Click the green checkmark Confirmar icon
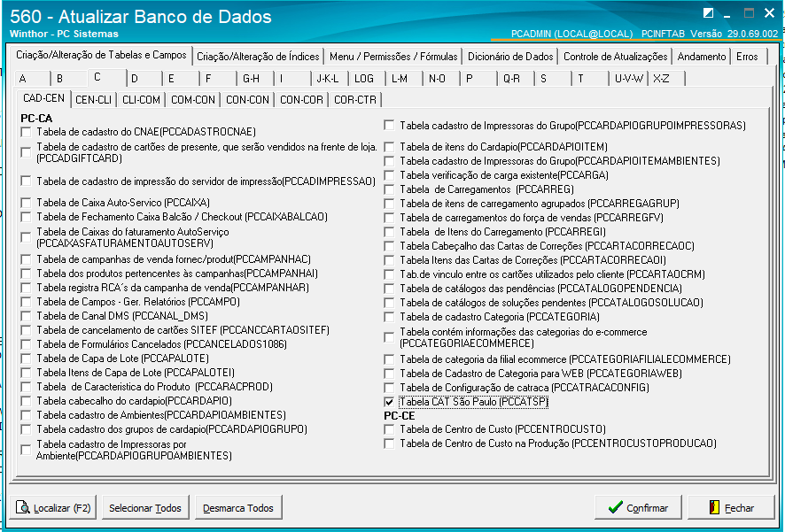 (x=615, y=507)
